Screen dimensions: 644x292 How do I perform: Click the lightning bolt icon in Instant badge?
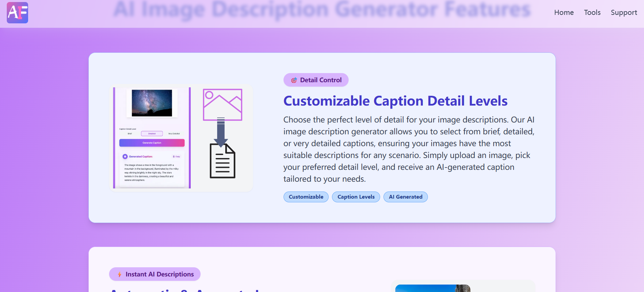[120, 274]
